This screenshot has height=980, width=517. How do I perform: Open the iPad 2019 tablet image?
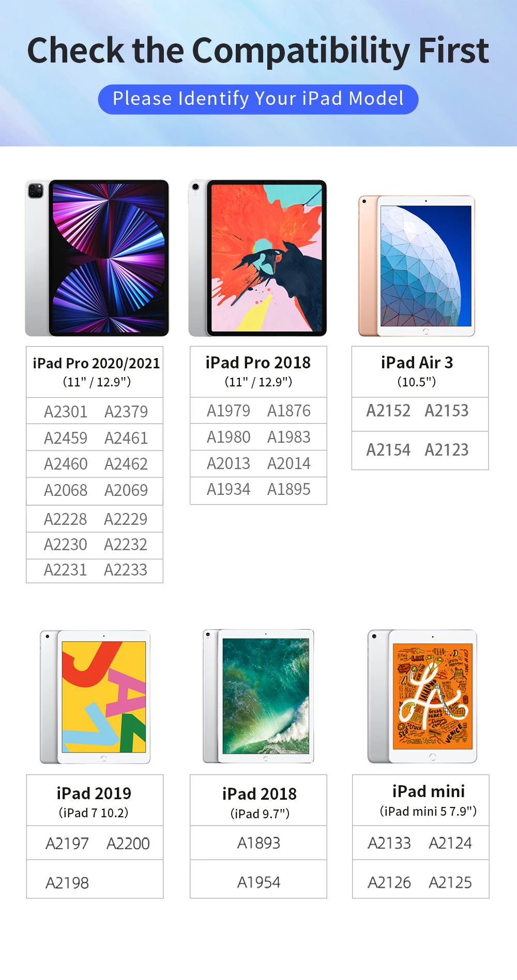tap(95, 696)
